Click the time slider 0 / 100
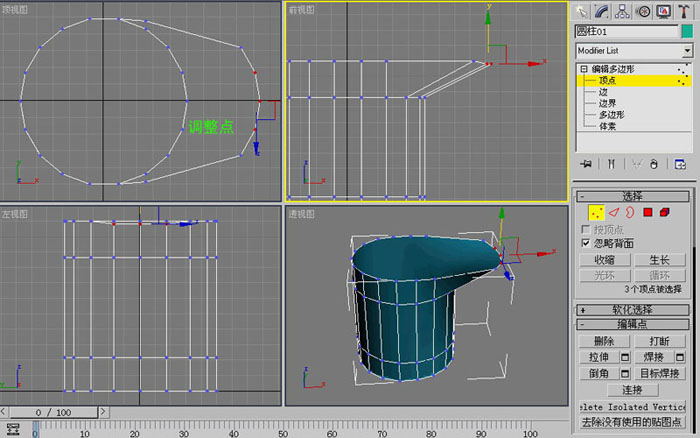 (x=54, y=413)
